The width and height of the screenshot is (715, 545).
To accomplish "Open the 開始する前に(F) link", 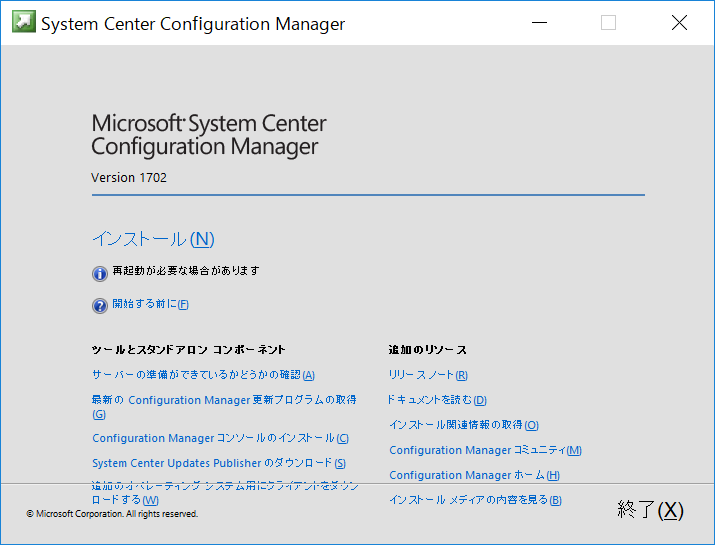I will pos(150,304).
